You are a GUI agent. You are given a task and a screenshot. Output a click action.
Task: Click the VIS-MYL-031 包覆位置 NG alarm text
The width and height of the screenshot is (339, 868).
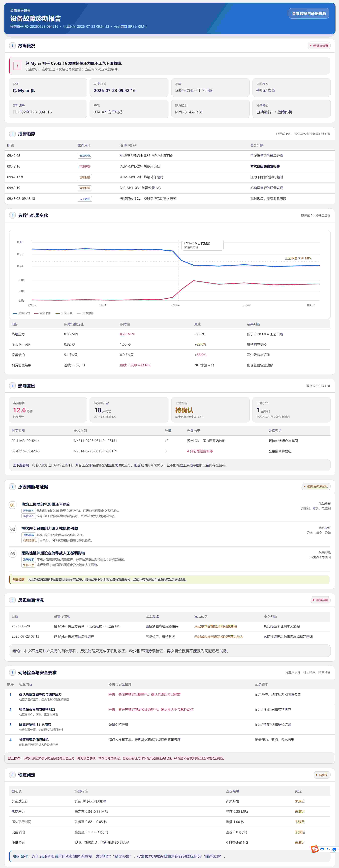pyautogui.click(x=140, y=188)
